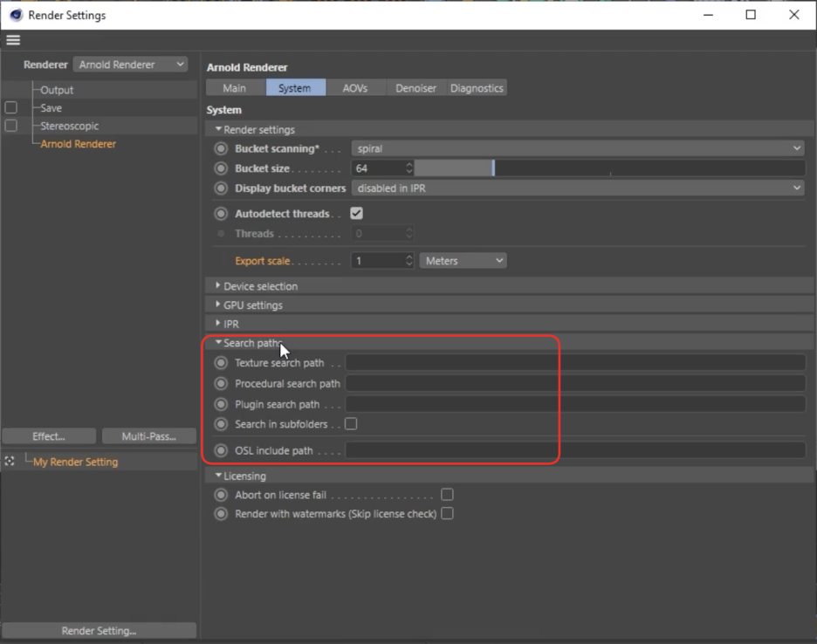Screen dimensions: 817x644
Task: Open the hamburger menu icon
Action: click(13, 40)
